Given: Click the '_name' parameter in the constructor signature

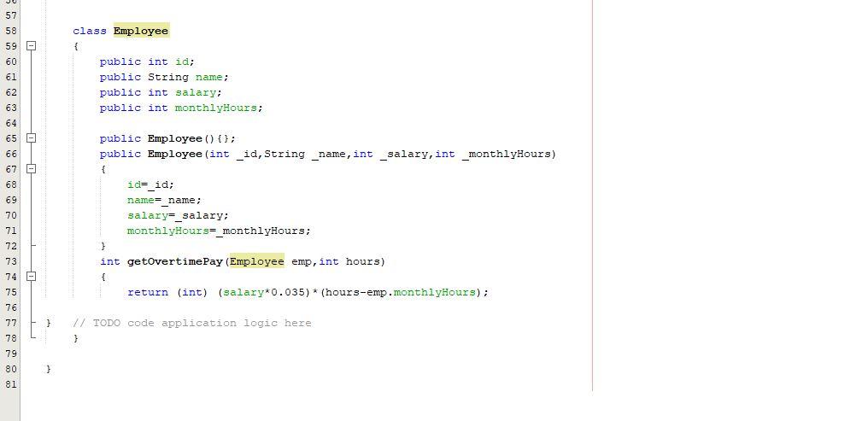Looking at the screenshot, I should coord(328,154).
